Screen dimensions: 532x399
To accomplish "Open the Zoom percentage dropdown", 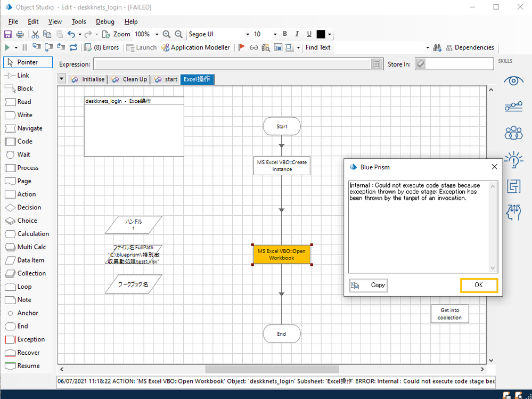I will [157, 34].
